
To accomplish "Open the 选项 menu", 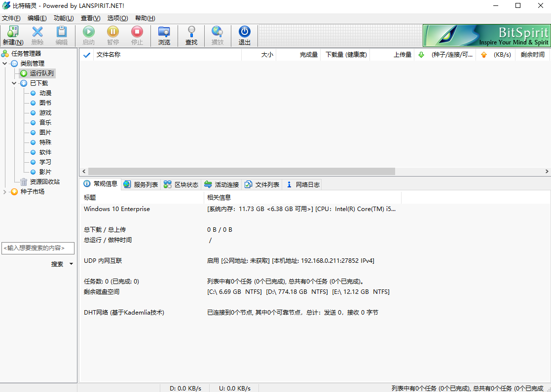I will click(117, 18).
